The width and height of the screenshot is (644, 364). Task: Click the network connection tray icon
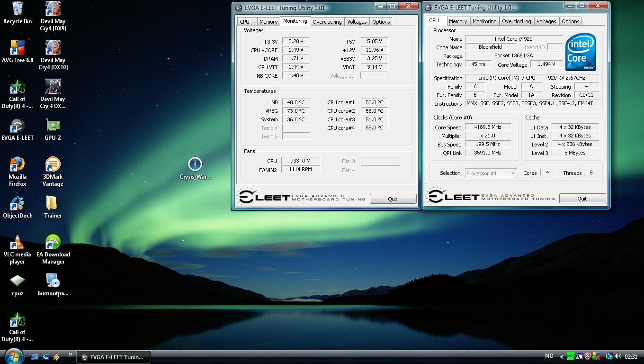pos(610,356)
